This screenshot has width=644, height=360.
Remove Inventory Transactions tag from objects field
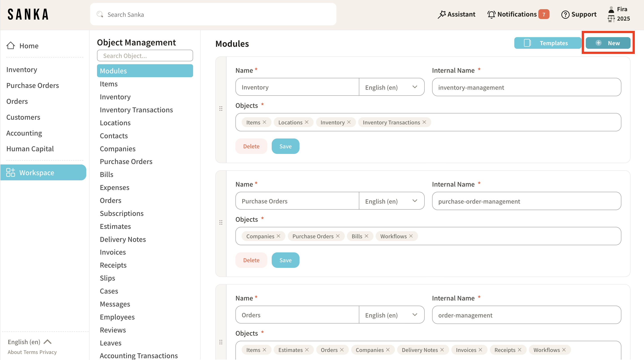click(x=424, y=122)
